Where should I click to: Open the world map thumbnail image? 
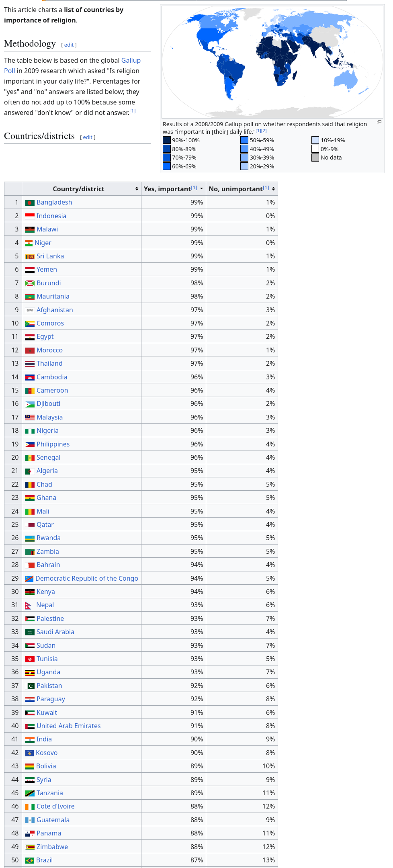[x=272, y=62]
